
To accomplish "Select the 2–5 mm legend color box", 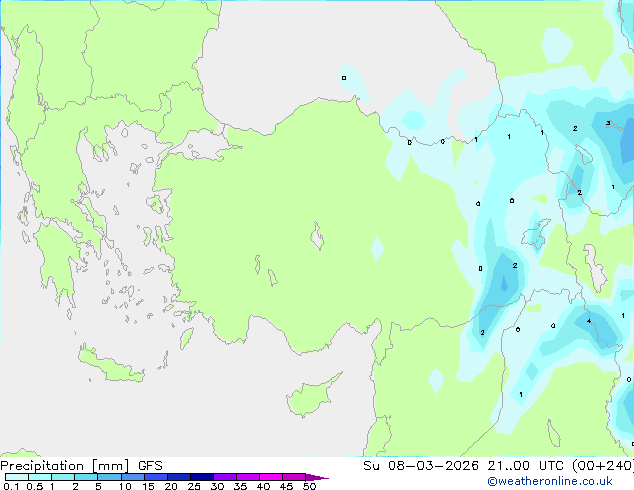I will (x=86, y=477).
